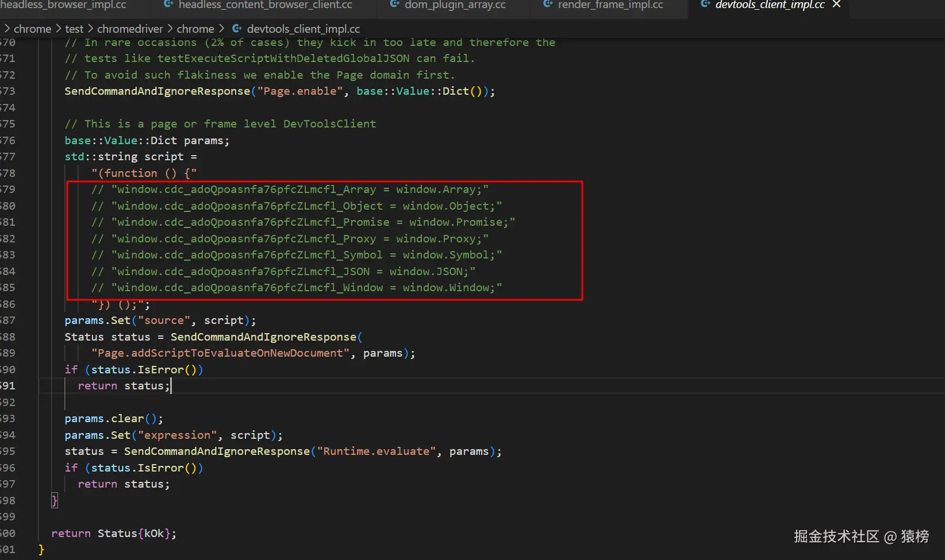Open the chrome breadcrumb following chromedriver
This screenshot has width=945, height=560.
coord(195,29)
